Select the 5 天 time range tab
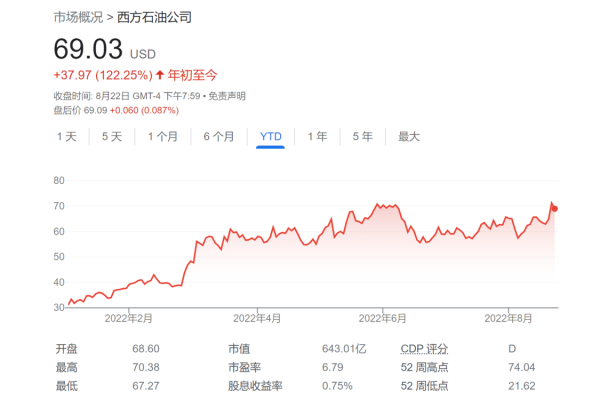This screenshot has height=400, width=600. (x=112, y=137)
